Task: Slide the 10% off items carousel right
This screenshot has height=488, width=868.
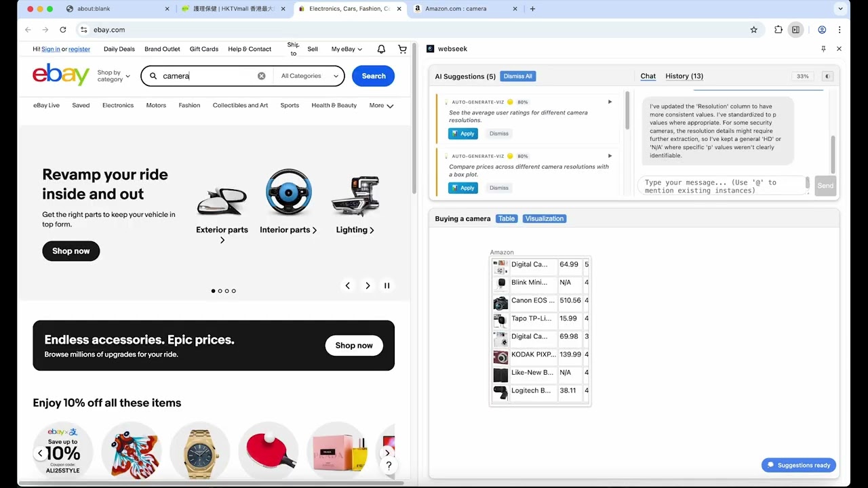Action: pos(387,453)
